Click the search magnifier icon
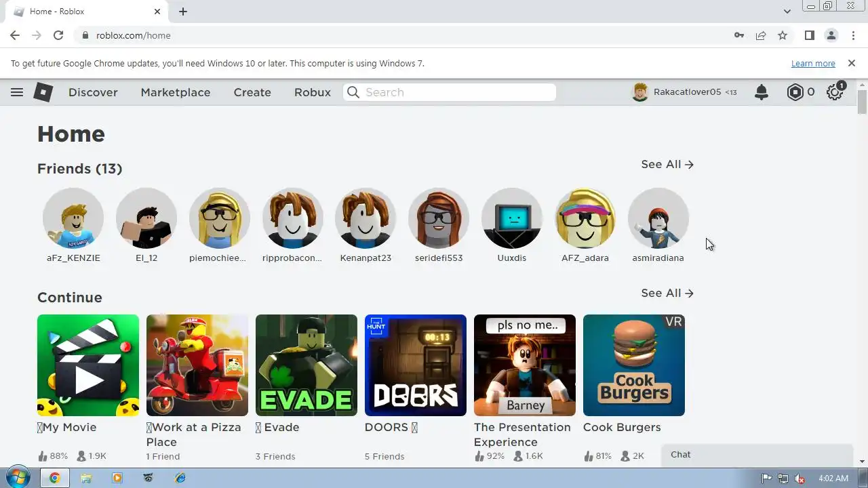 (x=353, y=92)
